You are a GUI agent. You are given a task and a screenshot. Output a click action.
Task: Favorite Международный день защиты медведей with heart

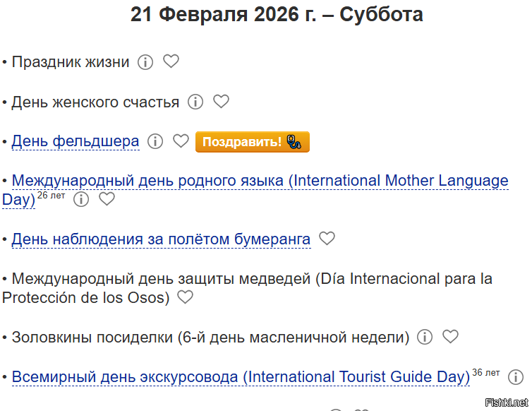[x=185, y=297]
